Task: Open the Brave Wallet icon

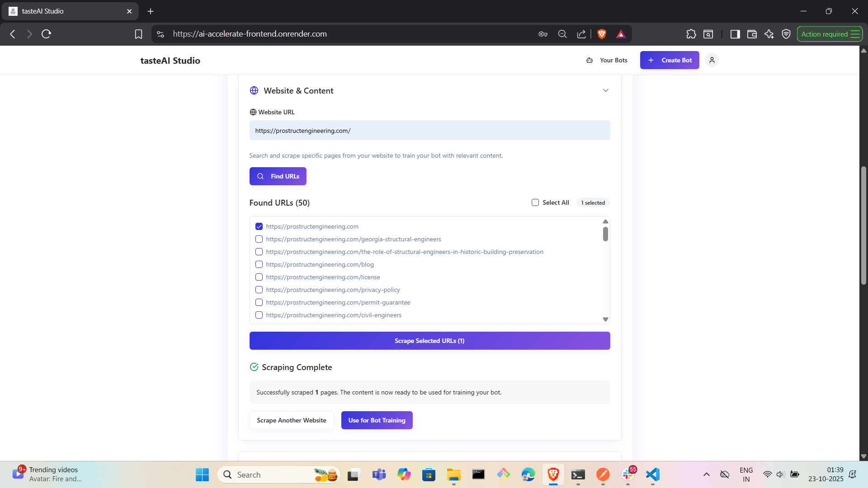Action: pyautogui.click(x=752, y=34)
